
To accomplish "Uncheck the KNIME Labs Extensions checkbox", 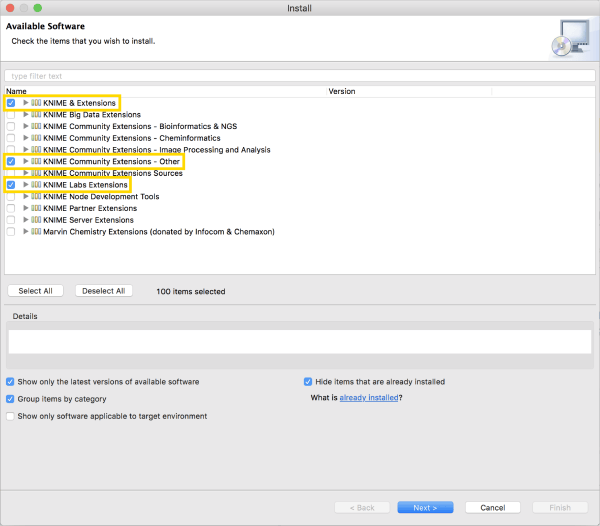I will [x=11, y=185].
